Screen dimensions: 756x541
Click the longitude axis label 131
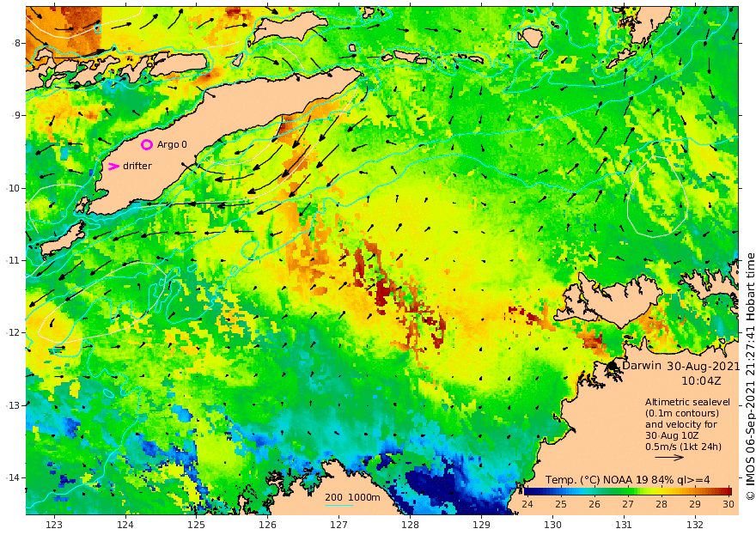624,525
